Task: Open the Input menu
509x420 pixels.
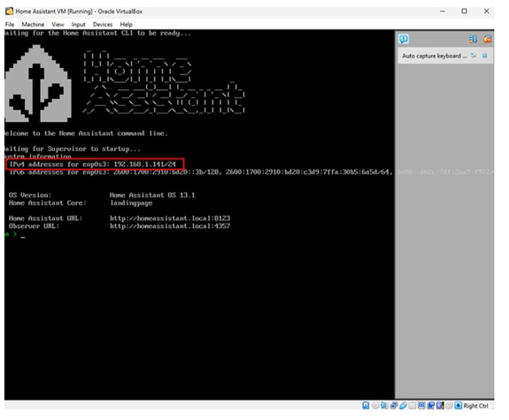Action: [78, 25]
